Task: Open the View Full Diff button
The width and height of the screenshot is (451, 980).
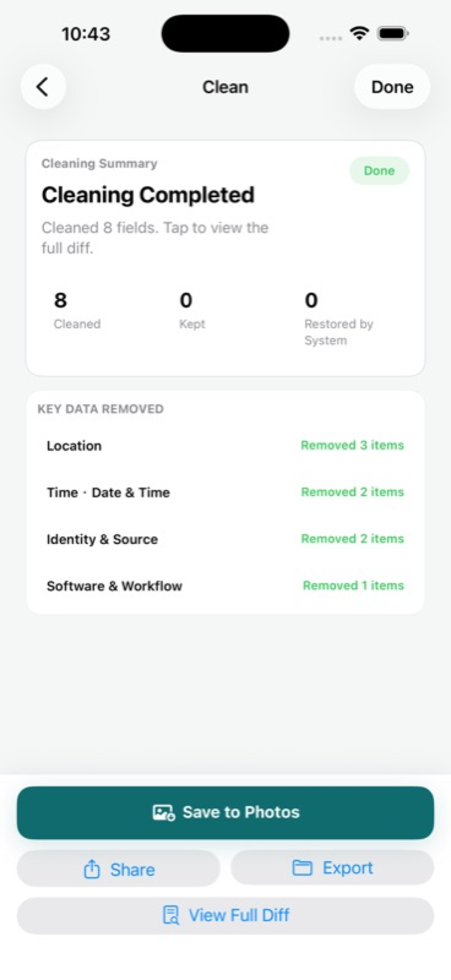Action: [x=225, y=915]
